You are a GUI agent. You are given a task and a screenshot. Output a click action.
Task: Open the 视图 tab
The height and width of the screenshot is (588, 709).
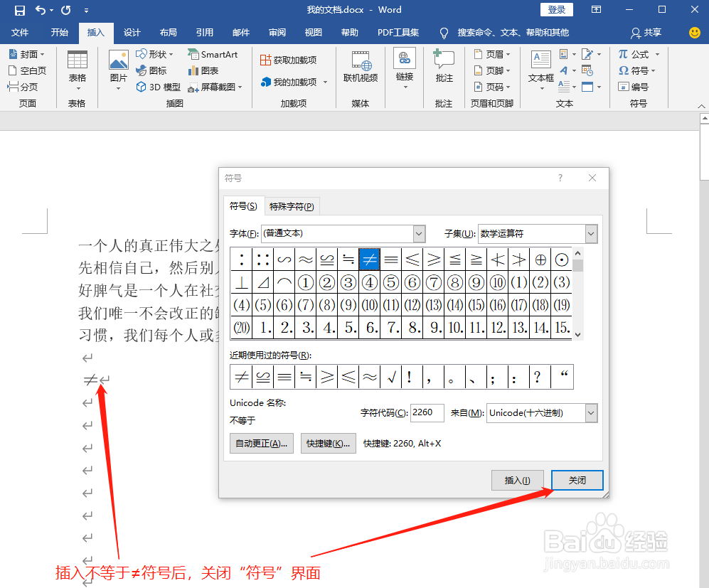[314, 33]
